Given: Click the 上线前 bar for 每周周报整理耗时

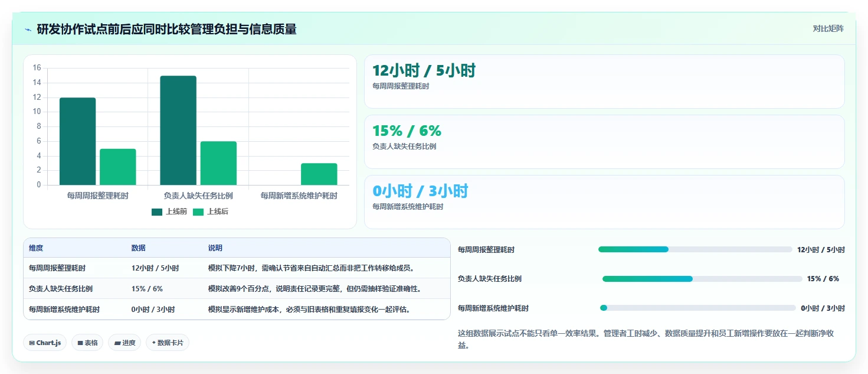Looking at the screenshot, I should [x=77, y=141].
